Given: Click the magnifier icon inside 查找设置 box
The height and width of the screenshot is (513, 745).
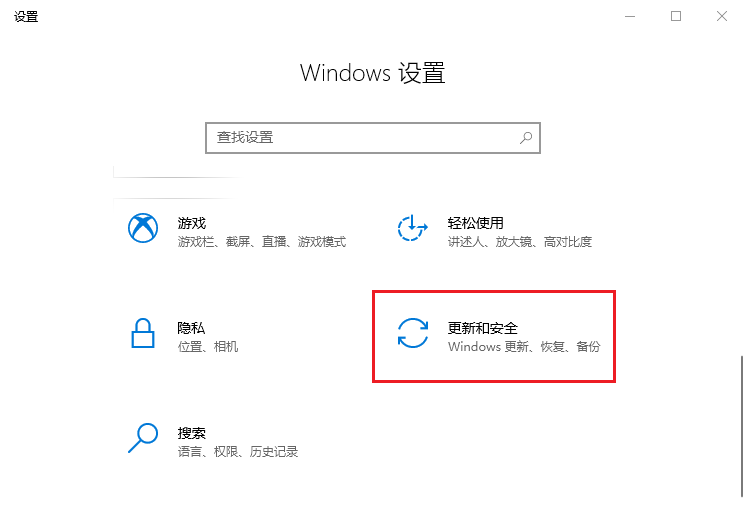Looking at the screenshot, I should [525, 138].
